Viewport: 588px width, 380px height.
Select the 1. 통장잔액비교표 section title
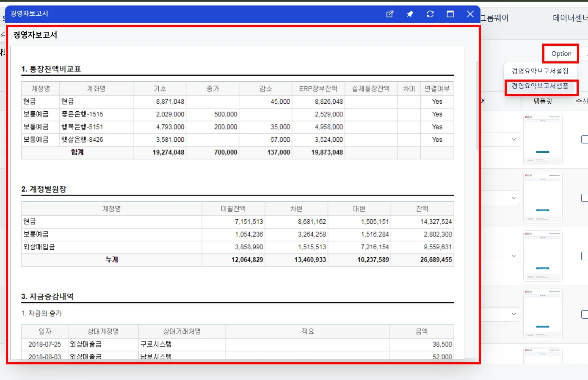click(51, 69)
